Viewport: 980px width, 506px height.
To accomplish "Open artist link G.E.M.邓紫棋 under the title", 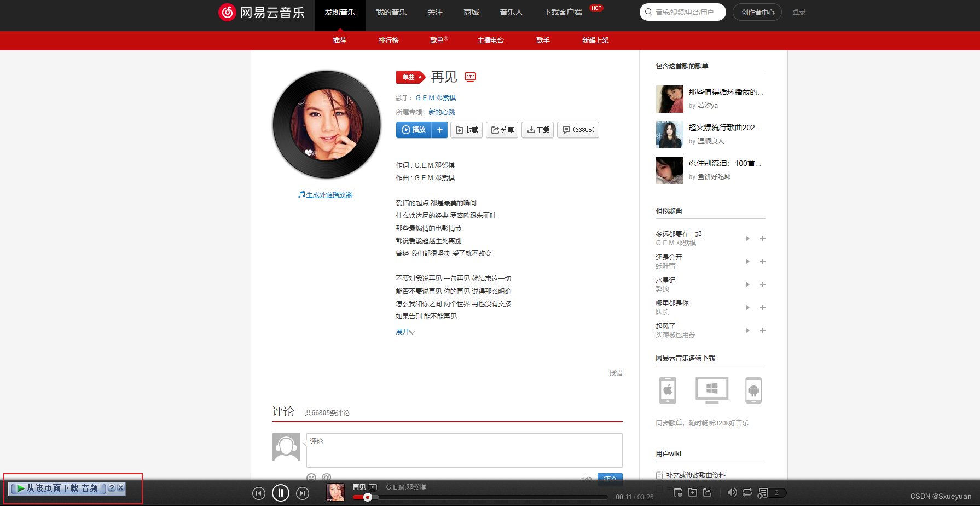I will click(x=436, y=98).
